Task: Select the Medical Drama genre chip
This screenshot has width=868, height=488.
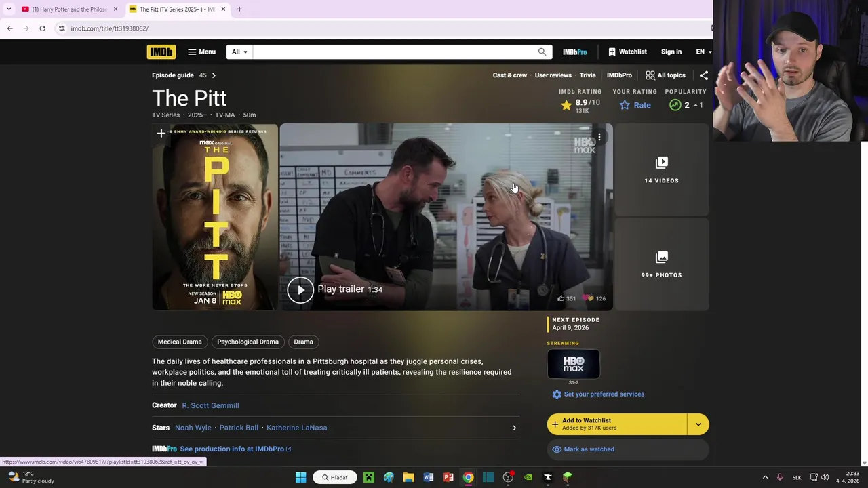Action: click(x=180, y=342)
